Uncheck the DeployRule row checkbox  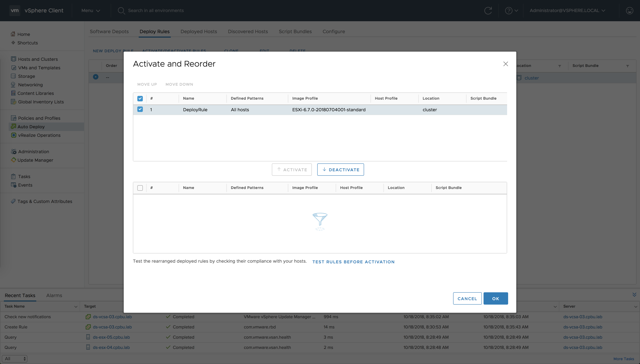[x=140, y=110]
